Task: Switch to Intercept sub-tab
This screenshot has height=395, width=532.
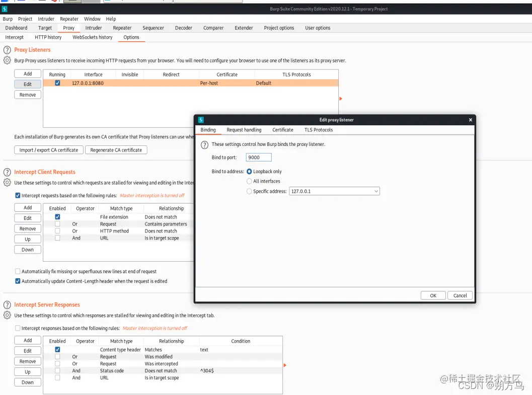Action: point(14,37)
